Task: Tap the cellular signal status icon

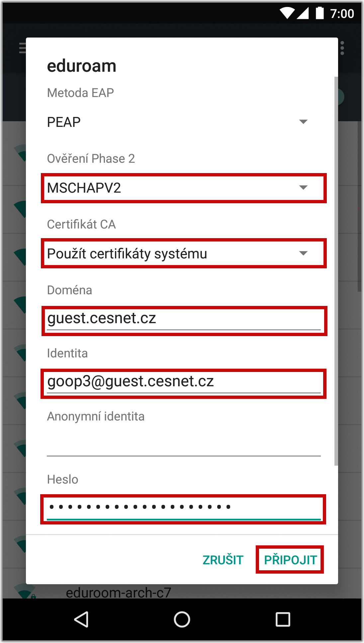Action: coord(303,13)
